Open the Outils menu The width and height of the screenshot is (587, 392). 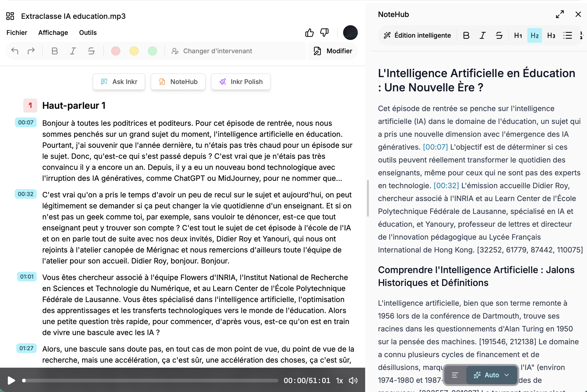pyautogui.click(x=88, y=33)
